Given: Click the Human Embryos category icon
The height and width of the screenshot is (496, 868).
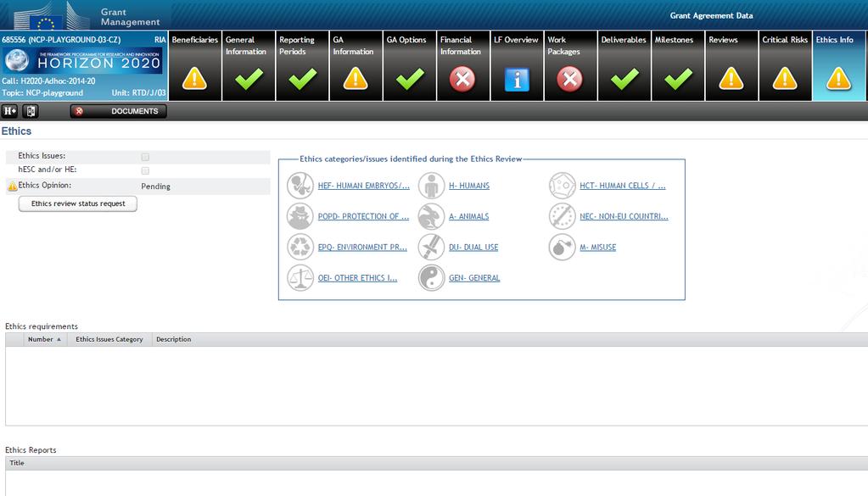Looking at the screenshot, I should click(300, 185).
